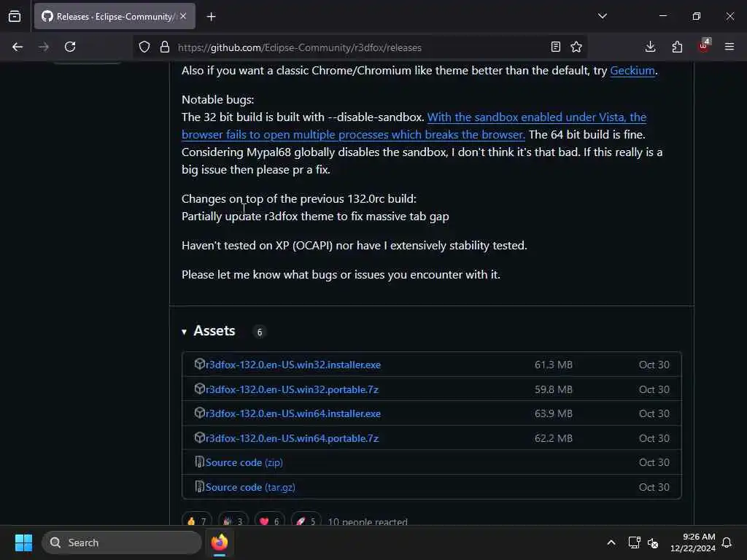
Task: Click the thumbs up reaction with 7
Action: [x=197, y=521]
